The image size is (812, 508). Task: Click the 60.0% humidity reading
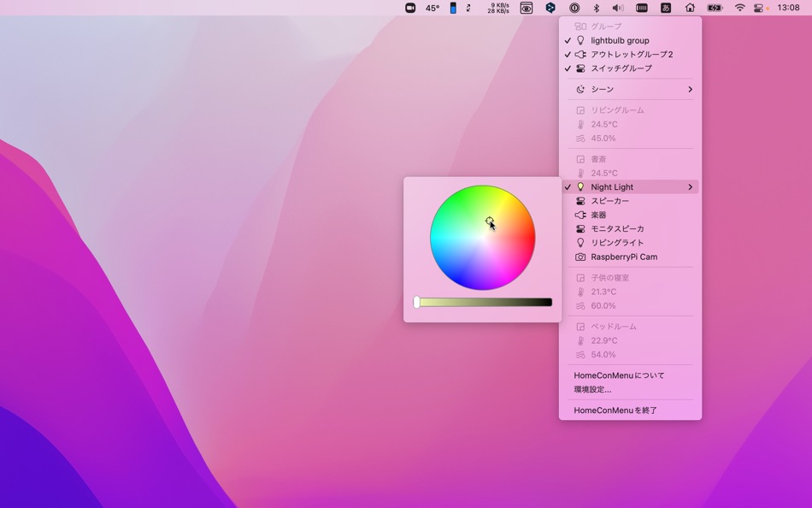click(630, 306)
